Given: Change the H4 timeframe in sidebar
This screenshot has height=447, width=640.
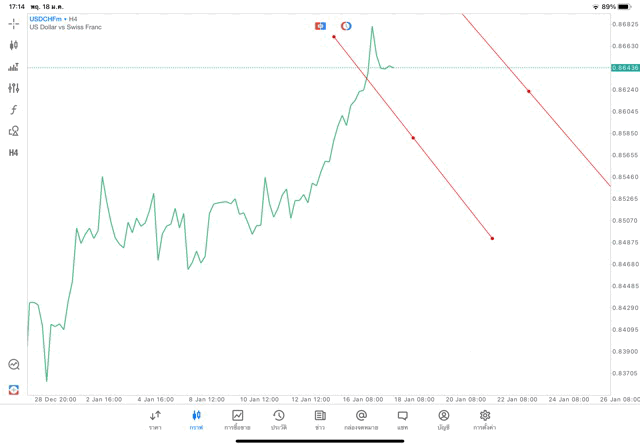Looking at the screenshot, I should pyautogui.click(x=14, y=152).
